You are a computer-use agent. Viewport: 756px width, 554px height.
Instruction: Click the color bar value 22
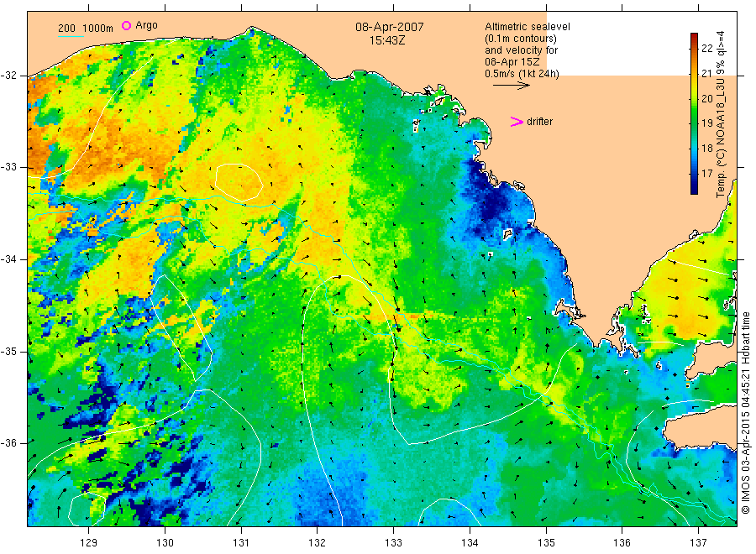[x=706, y=48]
